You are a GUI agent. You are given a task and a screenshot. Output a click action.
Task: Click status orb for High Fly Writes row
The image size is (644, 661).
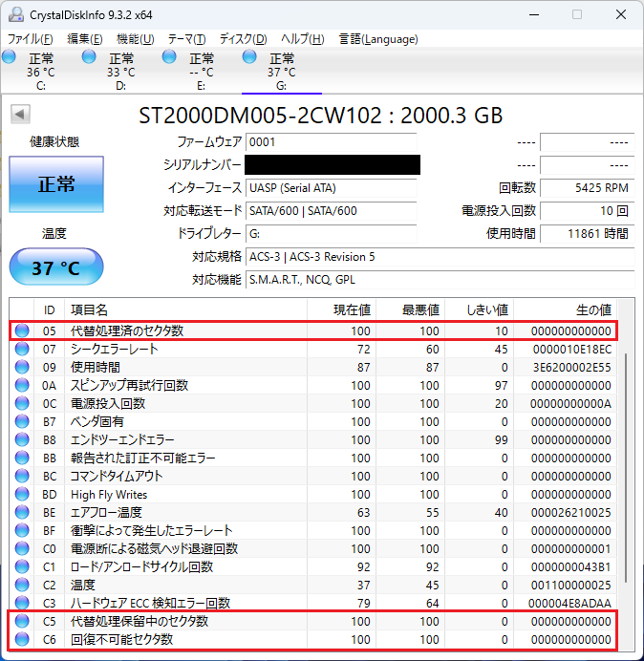22,494
